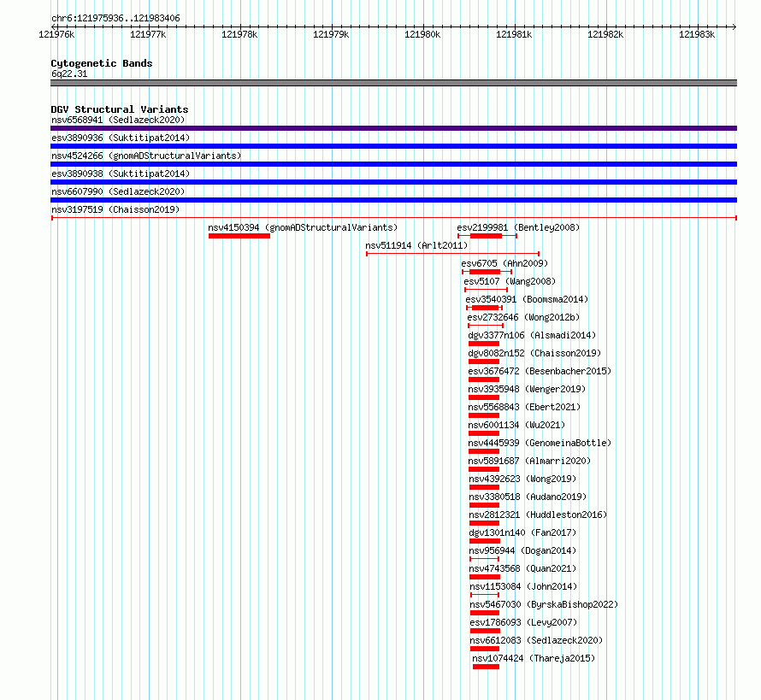This screenshot has height=700, width=761.
Task: Click the thin red line under nsv1153084
Action: [485, 595]
